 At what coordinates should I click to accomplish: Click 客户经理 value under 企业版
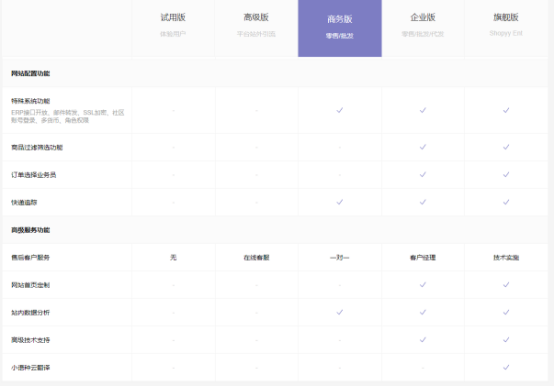423,258
